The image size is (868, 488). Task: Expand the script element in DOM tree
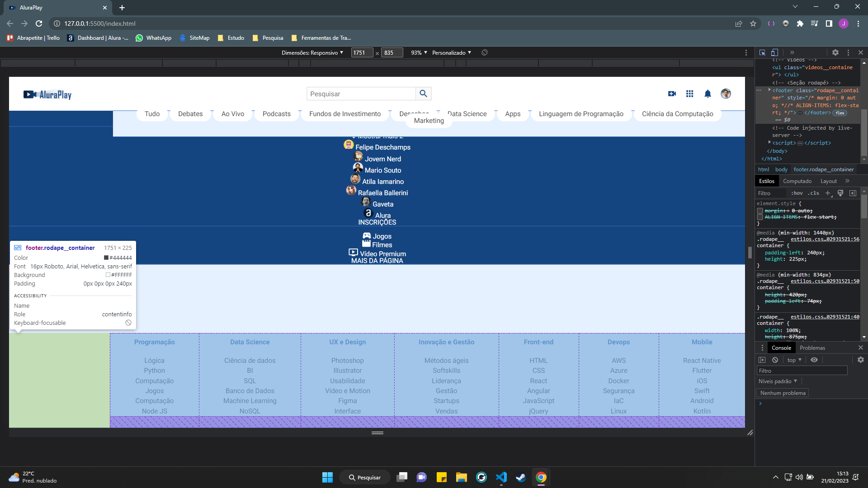pyautogui.click(x=769, y=143)
